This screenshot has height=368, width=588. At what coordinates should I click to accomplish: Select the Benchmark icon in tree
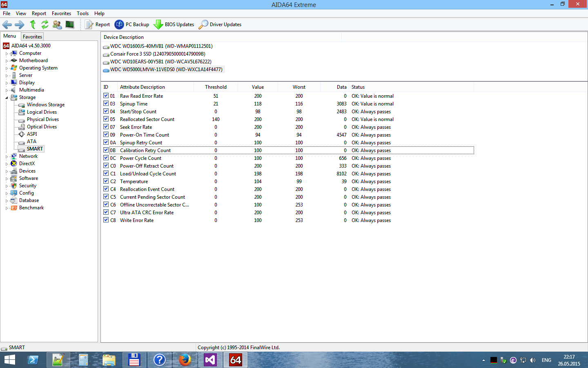(x=14, y=208)
